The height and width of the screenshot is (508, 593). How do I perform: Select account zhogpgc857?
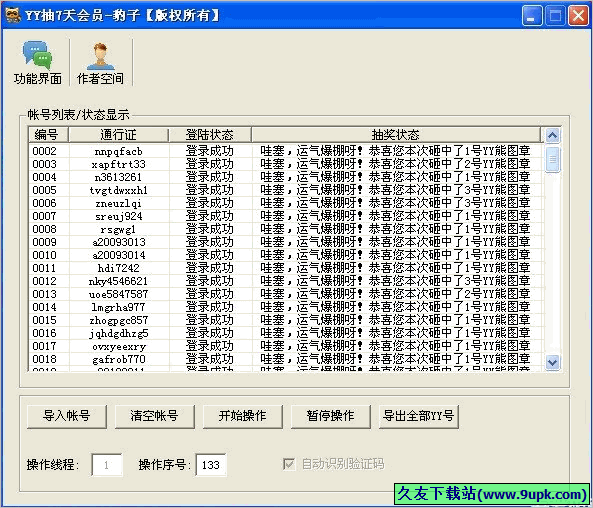119,320
